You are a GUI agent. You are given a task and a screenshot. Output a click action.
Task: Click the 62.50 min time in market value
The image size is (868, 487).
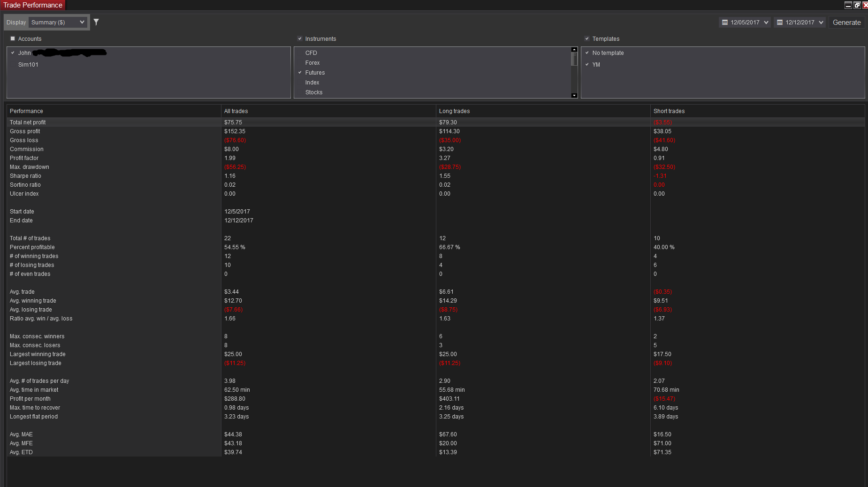click(237, 390)
